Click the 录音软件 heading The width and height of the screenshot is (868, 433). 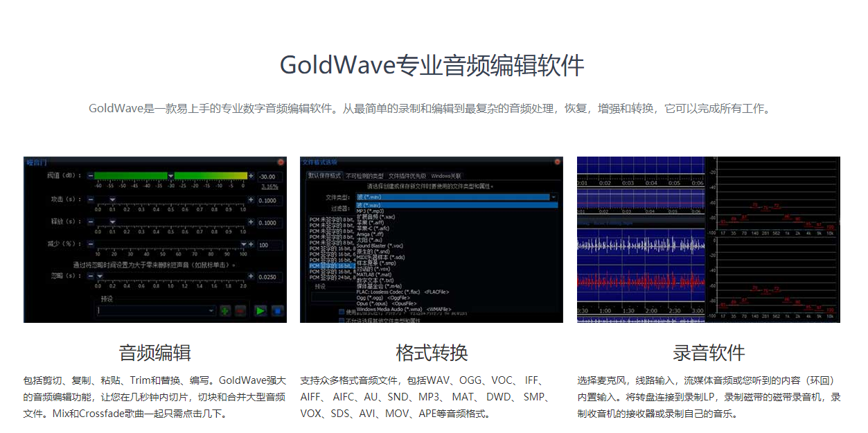pyautogui.click(x=709, y=352)
